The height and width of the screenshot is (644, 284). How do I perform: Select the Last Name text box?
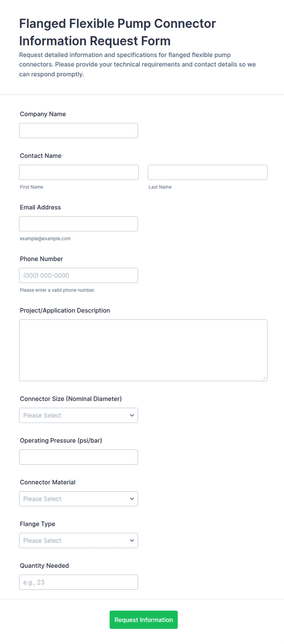(208, 172)
